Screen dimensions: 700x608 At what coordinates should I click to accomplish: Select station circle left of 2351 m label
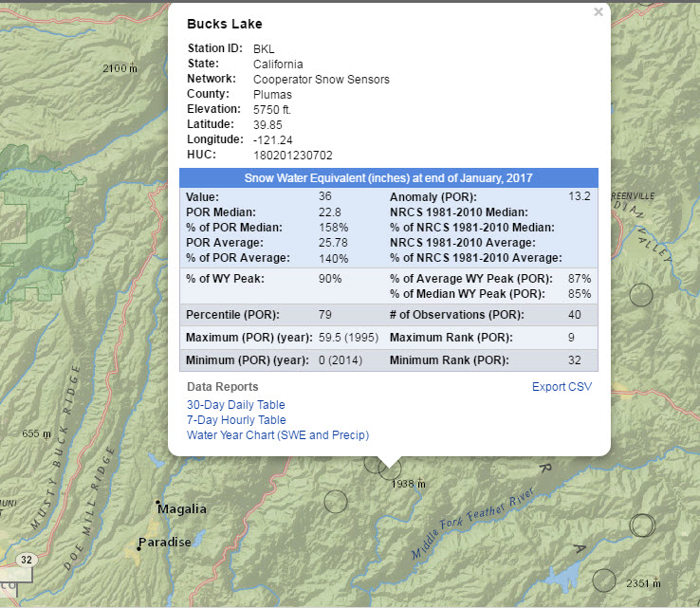(605, 580)
